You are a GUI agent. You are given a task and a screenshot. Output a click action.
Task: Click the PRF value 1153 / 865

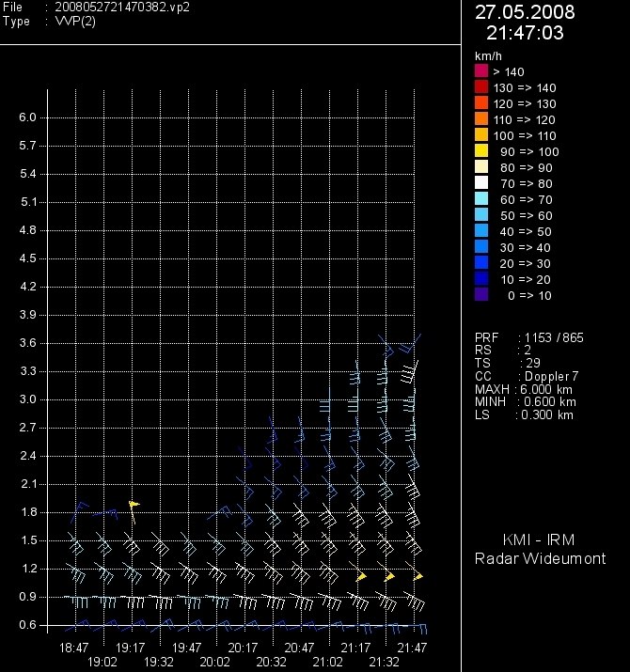click(x=554, y=337)
